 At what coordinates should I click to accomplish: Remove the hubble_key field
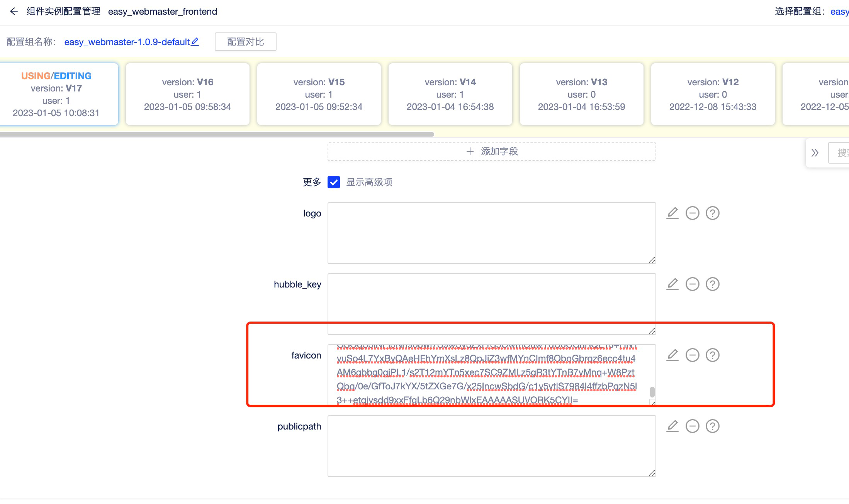693,284
